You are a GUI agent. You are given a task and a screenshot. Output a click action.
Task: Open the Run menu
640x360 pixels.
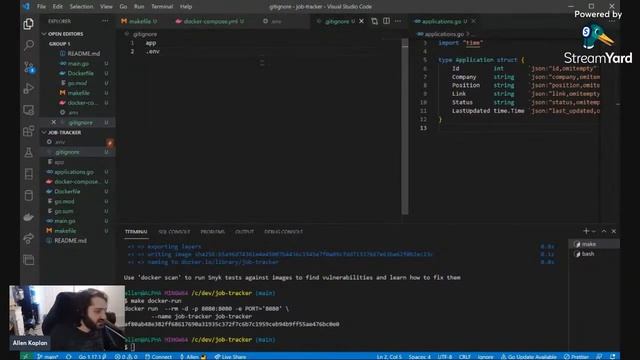139,7
